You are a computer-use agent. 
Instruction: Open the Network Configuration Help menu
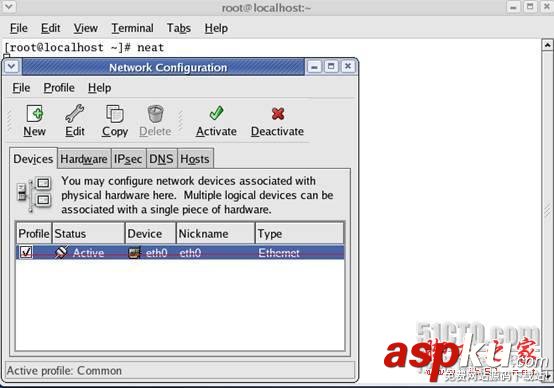[x=100, y=88]
